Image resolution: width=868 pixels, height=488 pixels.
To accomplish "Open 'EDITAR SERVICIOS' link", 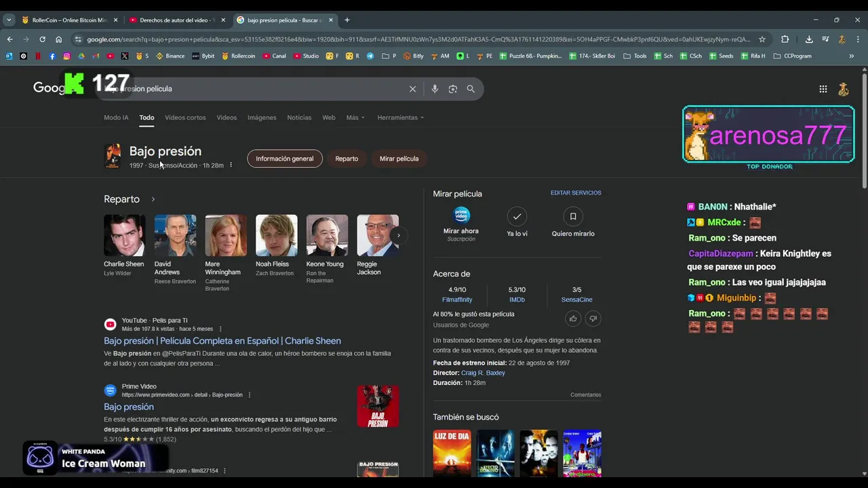I will 576,193.
